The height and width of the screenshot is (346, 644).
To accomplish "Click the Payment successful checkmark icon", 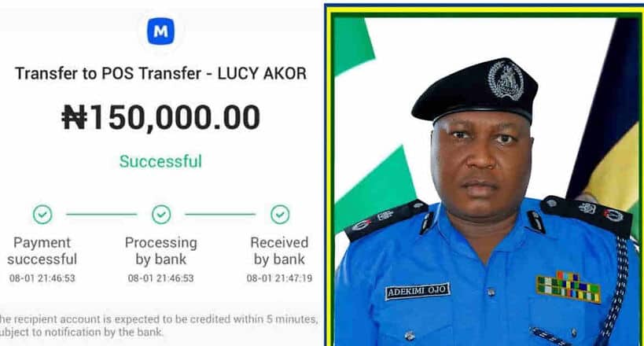I will coord(42,215).
